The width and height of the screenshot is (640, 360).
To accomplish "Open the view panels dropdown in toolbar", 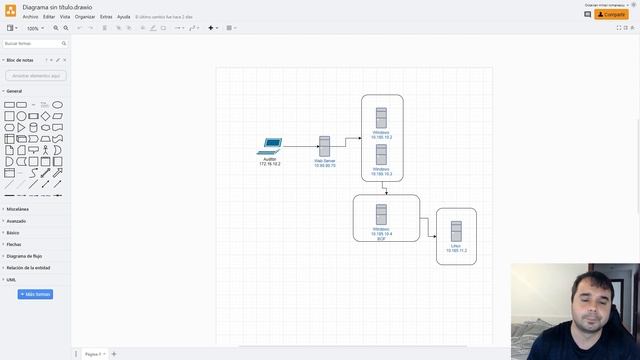I will coord(12,28).
